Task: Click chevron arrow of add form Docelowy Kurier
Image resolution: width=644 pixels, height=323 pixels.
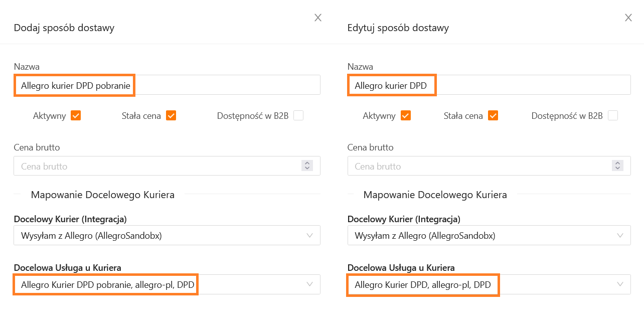Action: coord(310,235)
